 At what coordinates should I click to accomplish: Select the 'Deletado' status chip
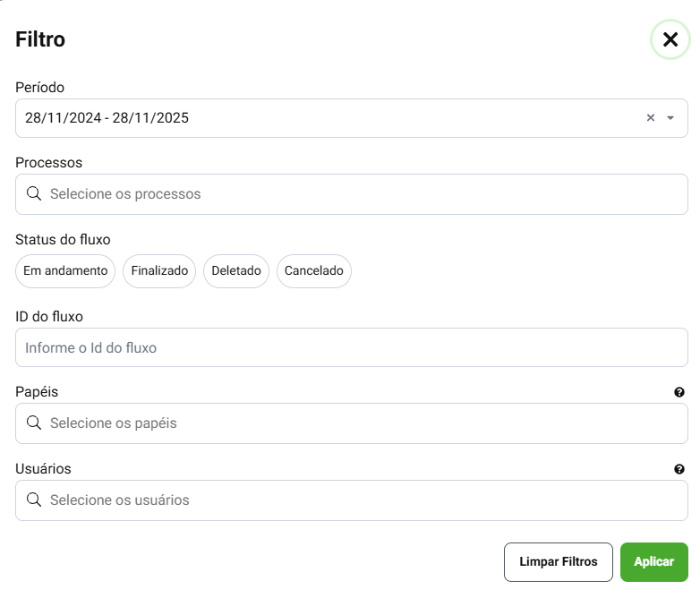[236, 271]
